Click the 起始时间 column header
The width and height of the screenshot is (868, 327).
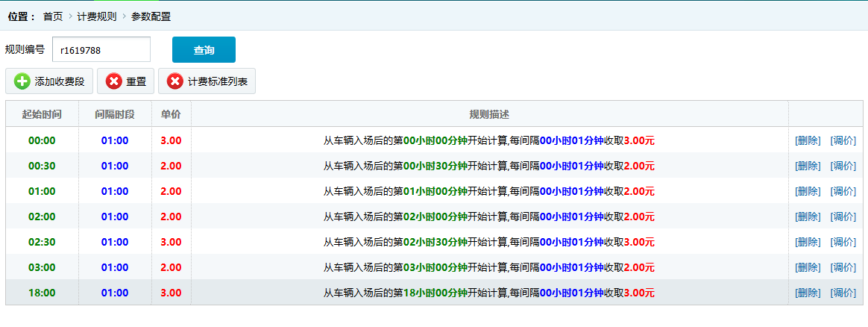coord(42,114)
